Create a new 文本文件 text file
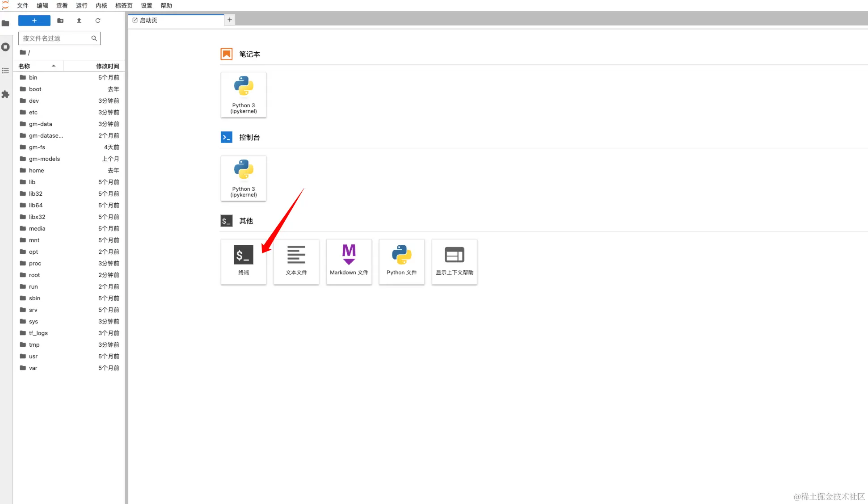Image resolution: width=868 pixels, height=504 pixels. pos(296,261)
